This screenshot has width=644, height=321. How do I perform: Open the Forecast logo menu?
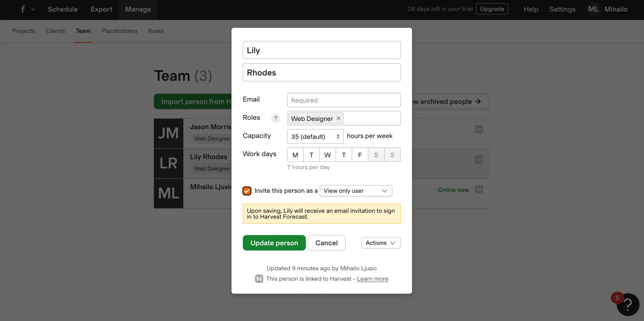(27, 9)
